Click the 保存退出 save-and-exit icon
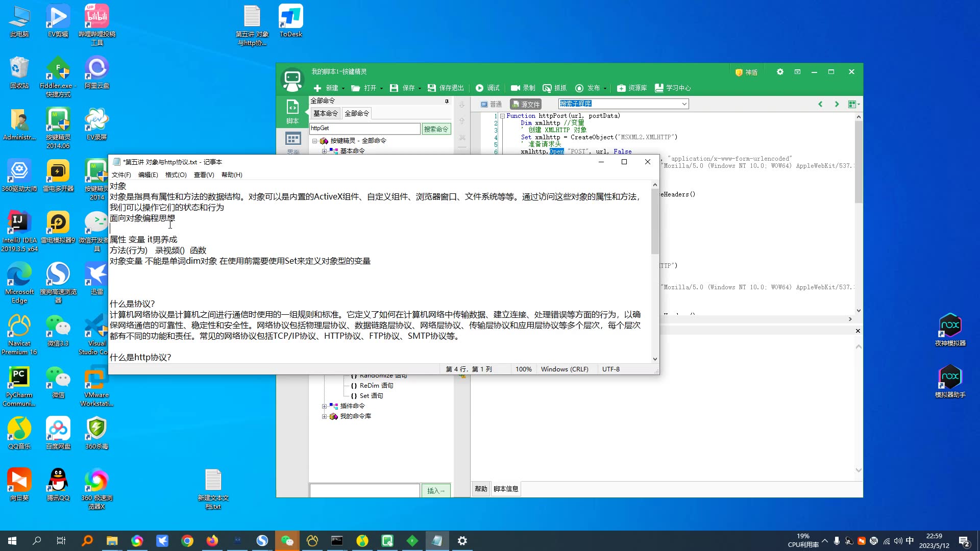This screenshot has width=980, height=551. pos(432,88)
